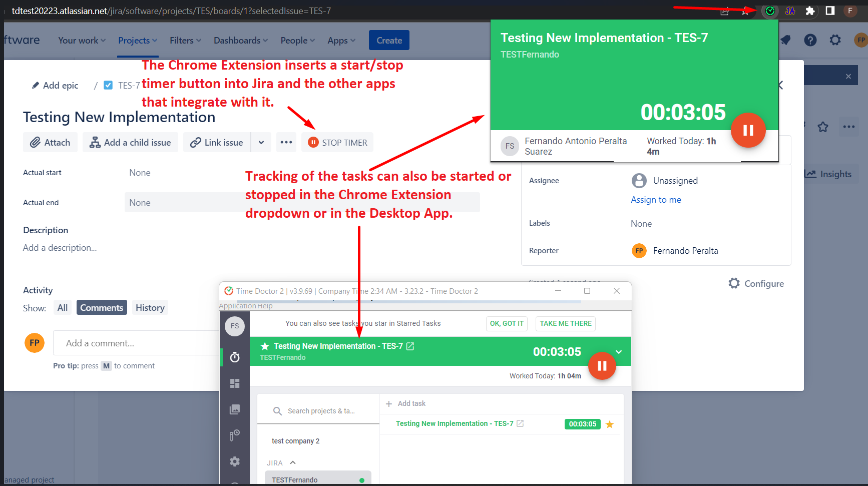Open task external link icon in green bar

(x=410, y=346)
